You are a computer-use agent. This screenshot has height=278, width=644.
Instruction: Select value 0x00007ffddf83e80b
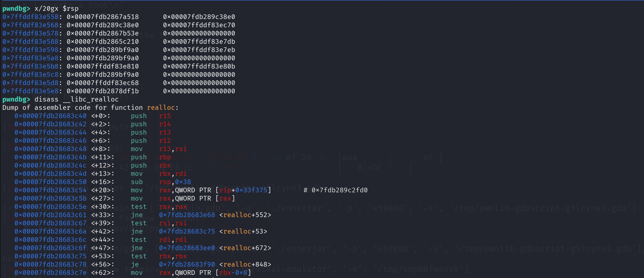click(199, 66)
